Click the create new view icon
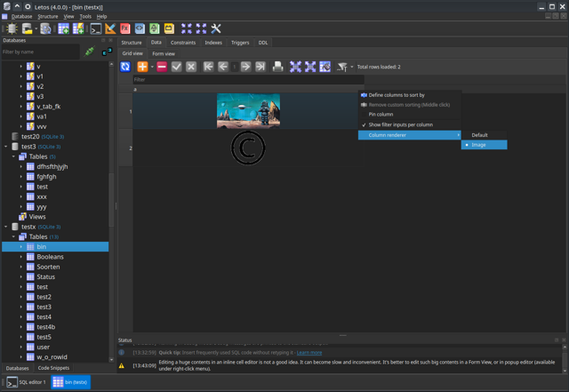This screenshot has width=569, height=392. [x=78, y=28]
